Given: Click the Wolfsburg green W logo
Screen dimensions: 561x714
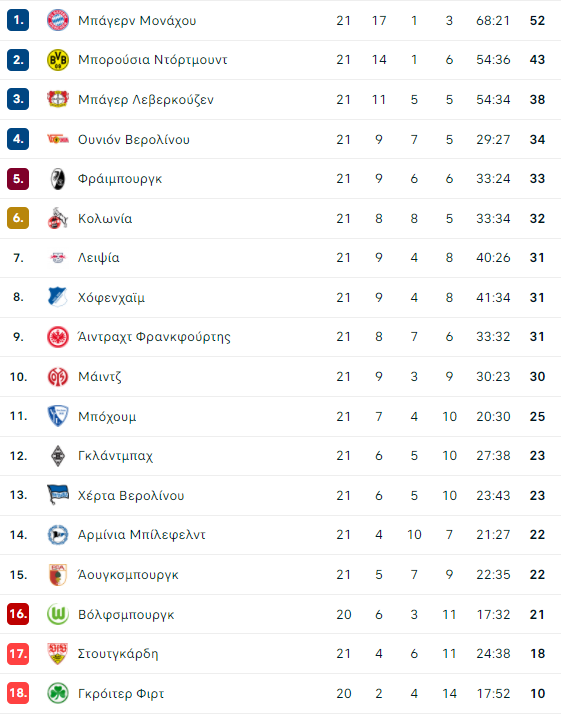Looking at the screenshot, I should pos(58,614).
